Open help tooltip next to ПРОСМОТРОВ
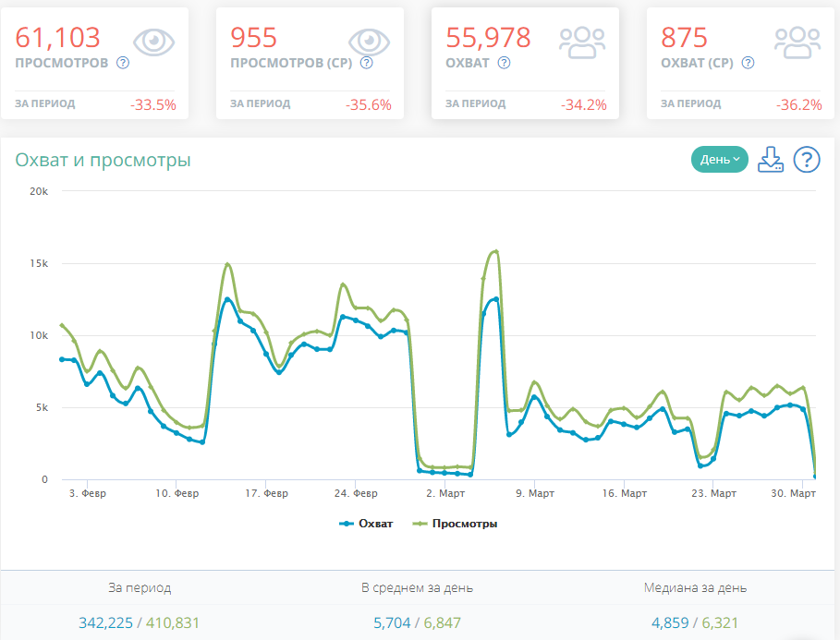 [123, 63]
